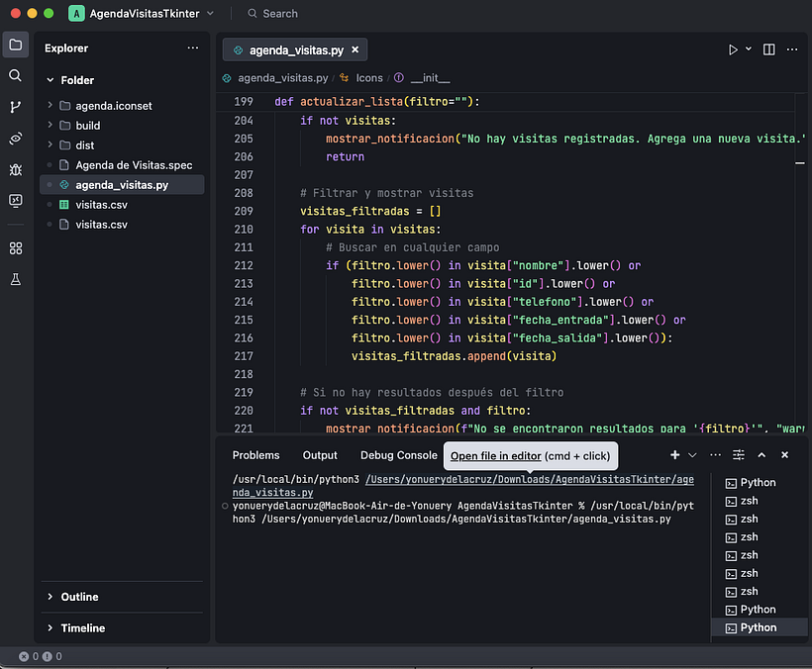Click the comment '# Buscar en cualquier campo'

[412, 247]
